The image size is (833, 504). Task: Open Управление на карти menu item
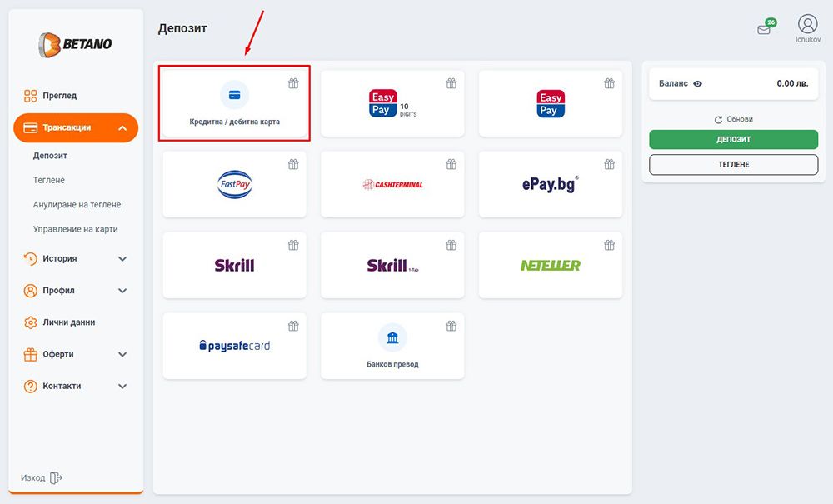click(76, 229)
